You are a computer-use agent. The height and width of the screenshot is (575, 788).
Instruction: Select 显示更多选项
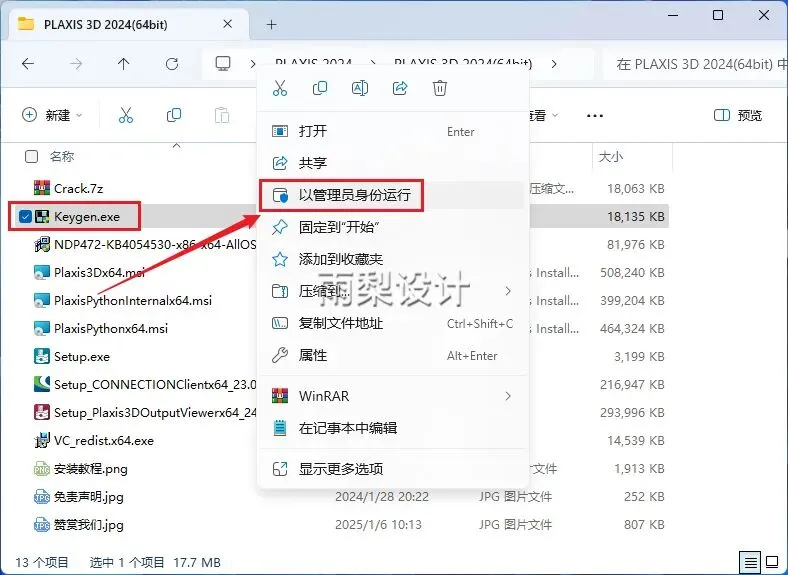[x=392, y=469]
